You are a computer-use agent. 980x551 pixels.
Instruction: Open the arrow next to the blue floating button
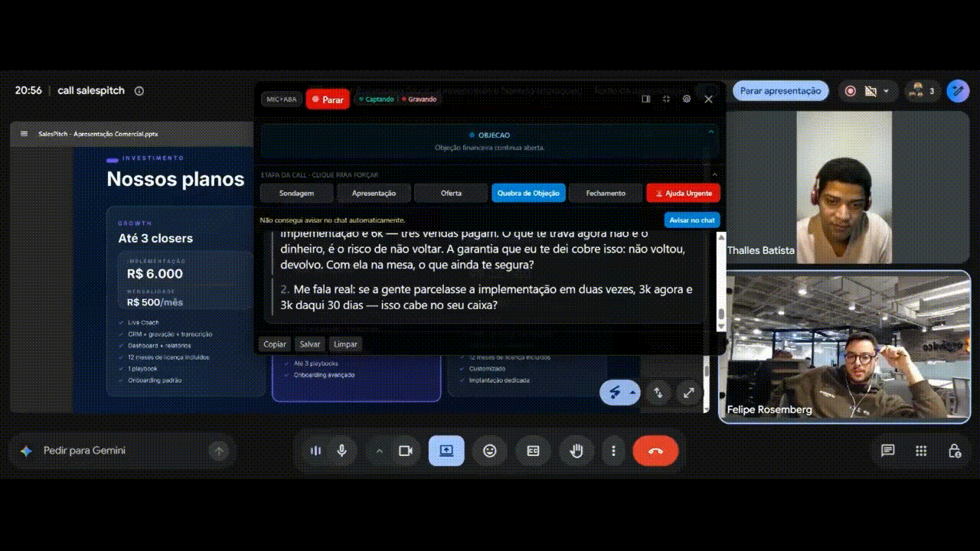pyautogui.click(x=632, y=393)
